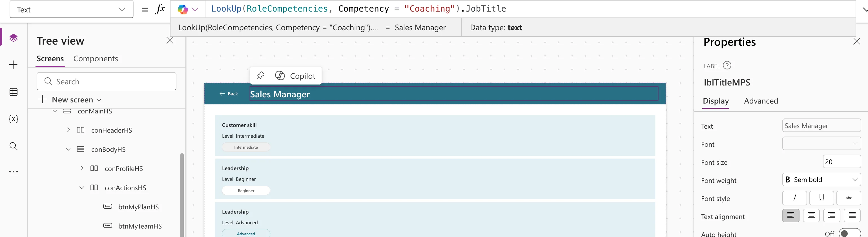Close the Properties pane

point(856,41)
